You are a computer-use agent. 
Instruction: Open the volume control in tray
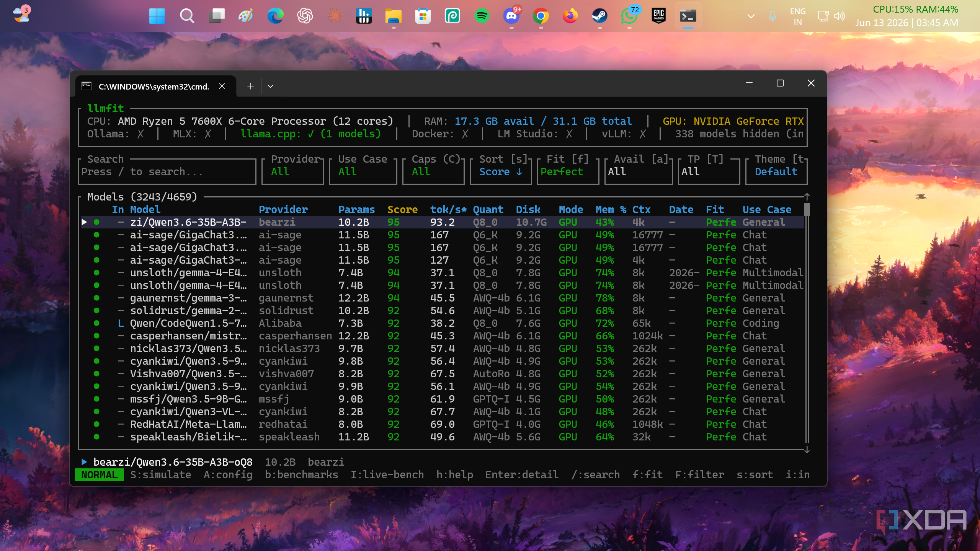click(840, 16)
